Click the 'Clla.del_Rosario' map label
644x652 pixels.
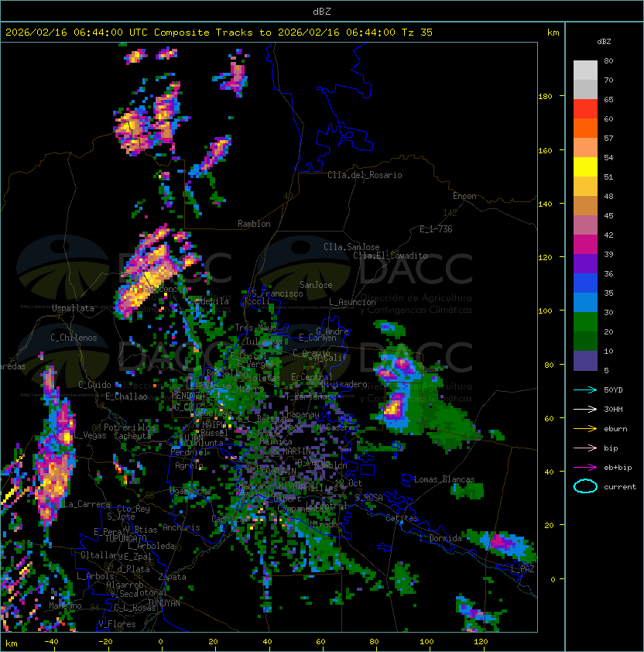coord(365,175)
